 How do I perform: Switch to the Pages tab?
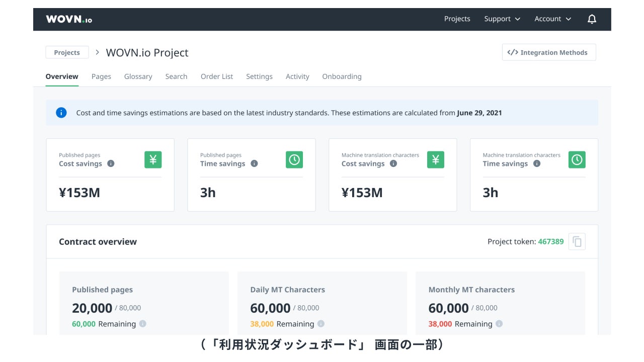click(101, 76)
